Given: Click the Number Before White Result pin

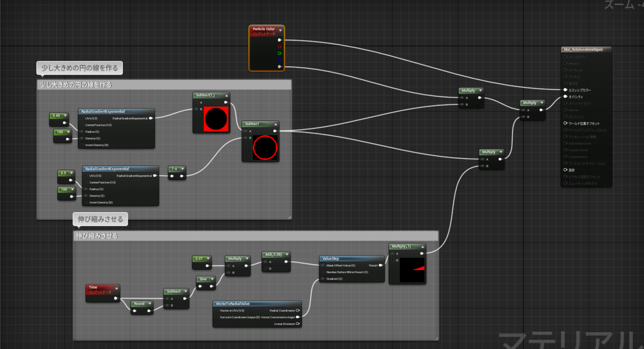Looking at the screenshot, I should (x=323, y=272).
